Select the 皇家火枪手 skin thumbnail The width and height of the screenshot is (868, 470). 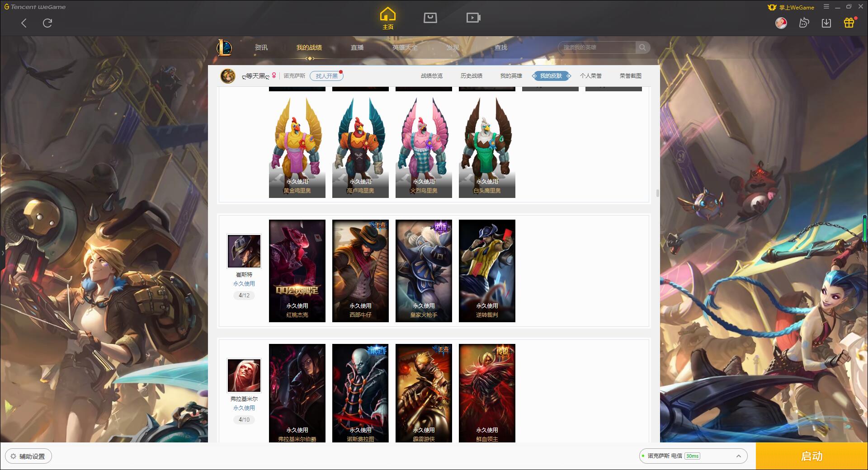[x=424, y=271]
